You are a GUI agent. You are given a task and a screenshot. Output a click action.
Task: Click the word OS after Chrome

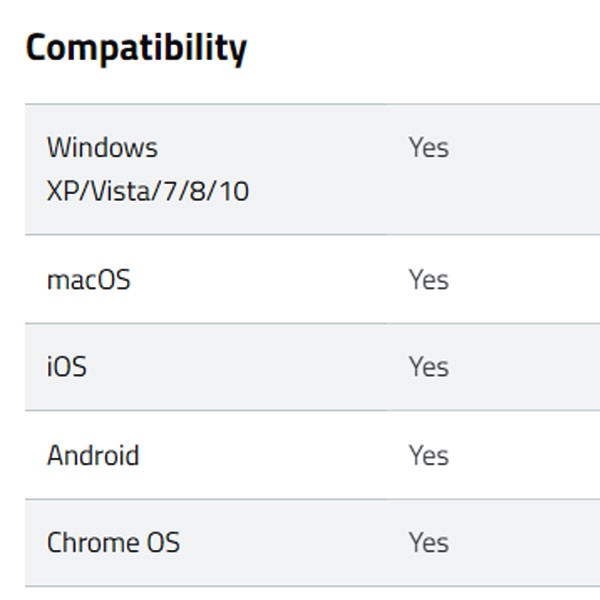162,543
